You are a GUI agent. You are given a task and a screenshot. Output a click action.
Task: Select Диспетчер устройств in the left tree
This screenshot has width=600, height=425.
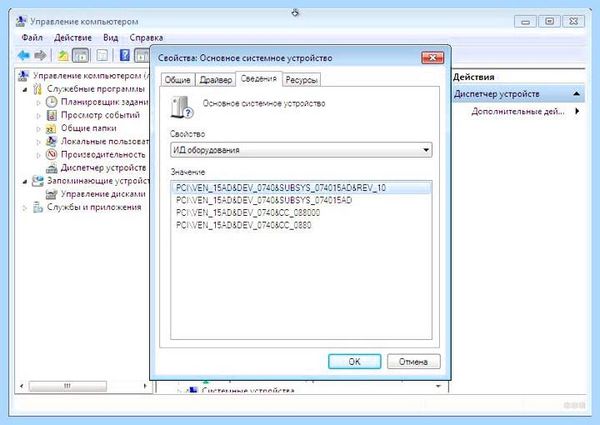pyautogui.click(x=104, y=168)
